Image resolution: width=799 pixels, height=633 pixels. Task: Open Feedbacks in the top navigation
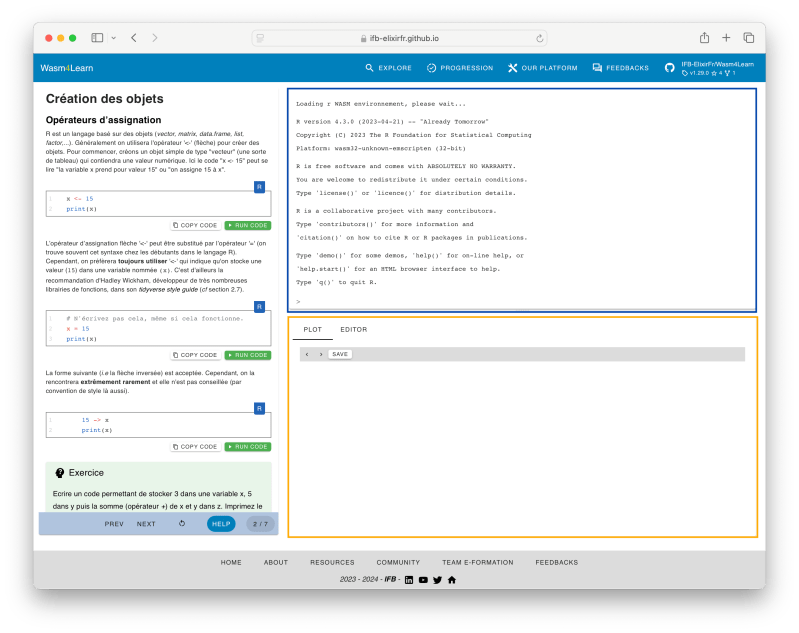click(x=620, y=68)
